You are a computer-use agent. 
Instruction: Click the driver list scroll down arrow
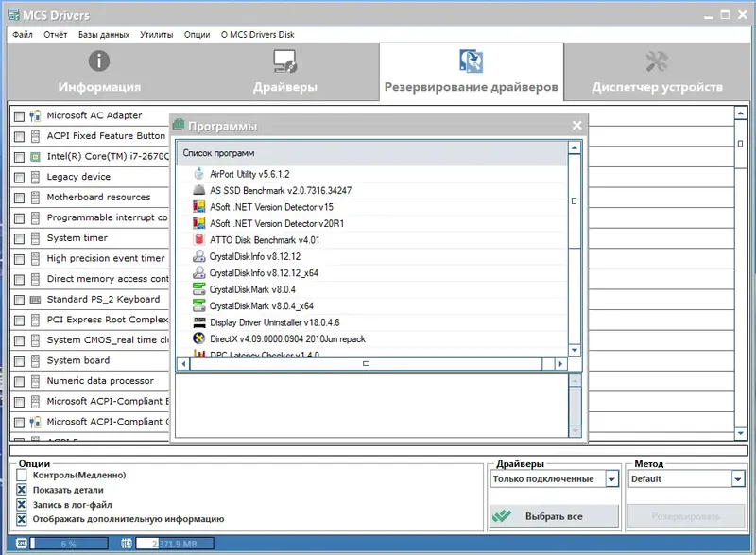(741, 433)
